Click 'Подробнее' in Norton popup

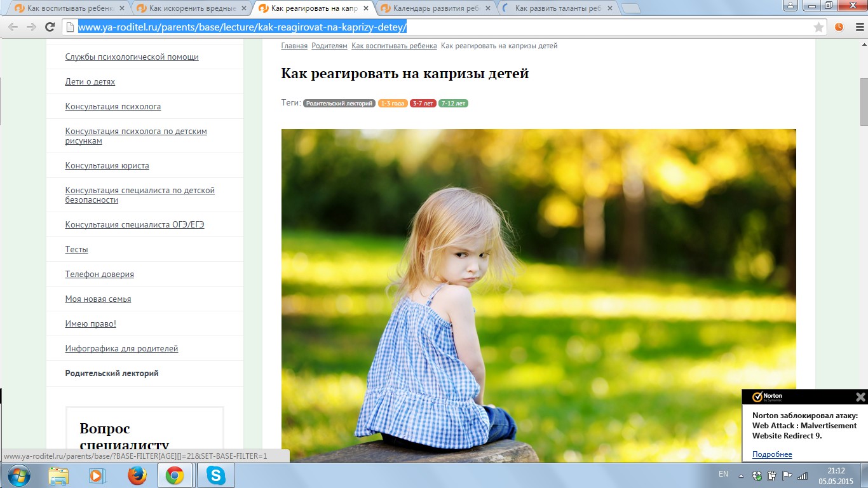coord(772,454)
